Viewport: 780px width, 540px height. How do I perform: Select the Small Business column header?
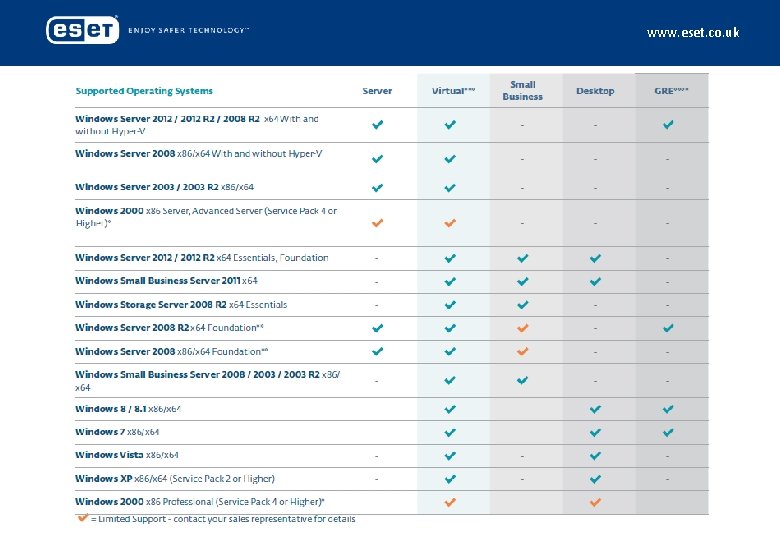pyautogui.click(x=522, y=91)
